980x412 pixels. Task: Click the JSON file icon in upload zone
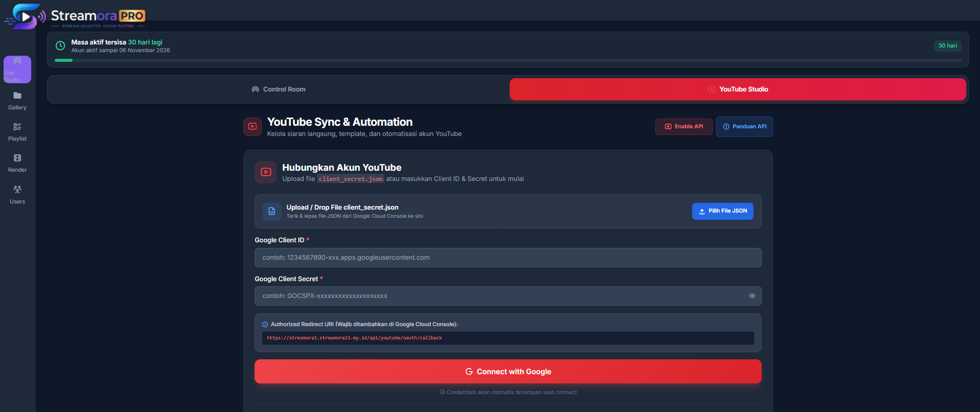click(272, 211)
